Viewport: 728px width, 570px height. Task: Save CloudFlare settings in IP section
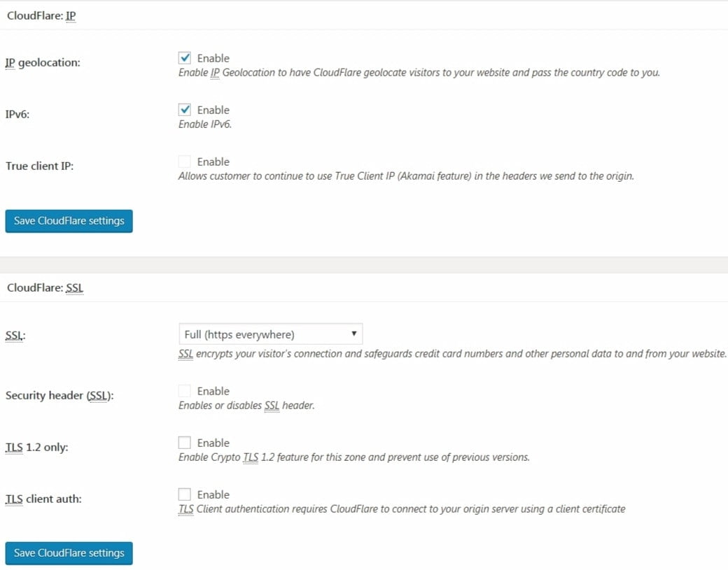69,221
